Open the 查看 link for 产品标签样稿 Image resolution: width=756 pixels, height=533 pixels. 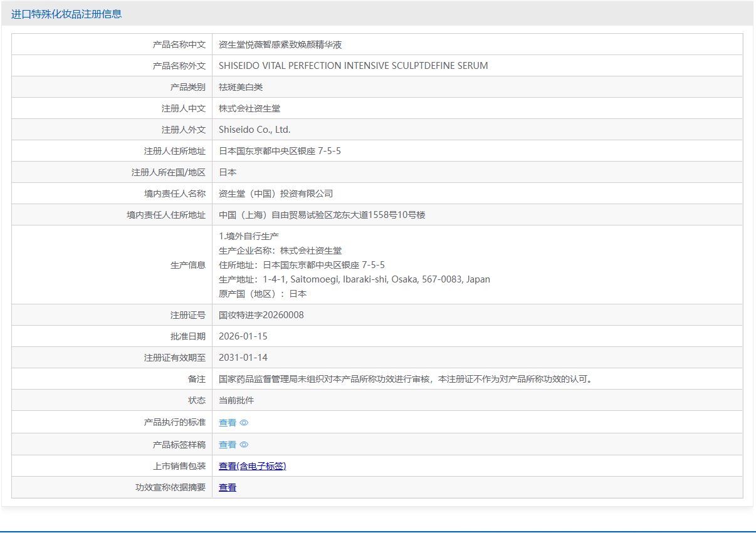click(228, 445)
